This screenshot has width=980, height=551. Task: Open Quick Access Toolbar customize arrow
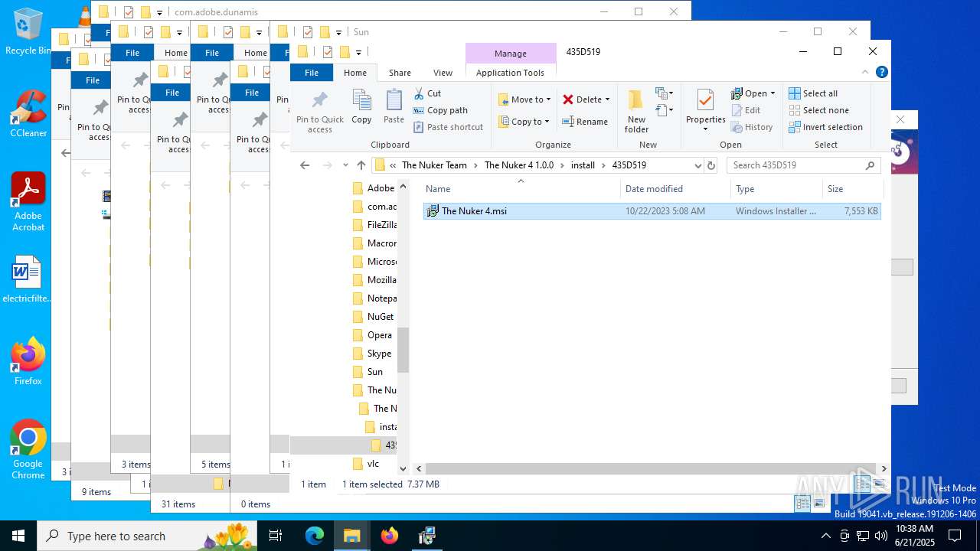tap(358, 52)
